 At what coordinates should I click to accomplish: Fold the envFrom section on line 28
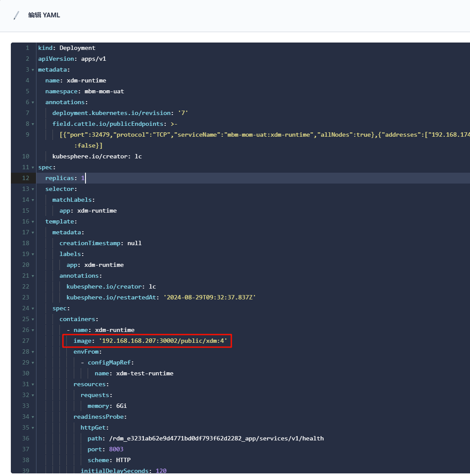pyautogui.click(x=33, y=351)
